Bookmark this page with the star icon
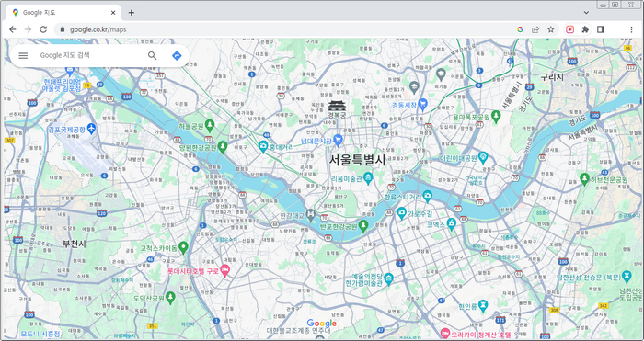644x341 pixels. tap(551, 29)
